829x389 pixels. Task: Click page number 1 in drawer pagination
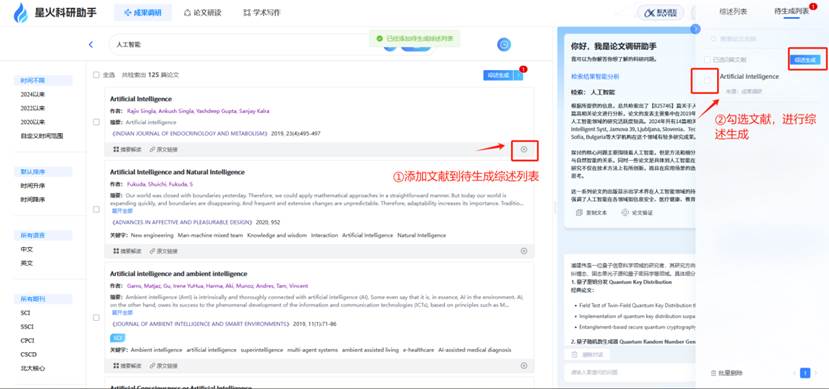click(805, 373)
